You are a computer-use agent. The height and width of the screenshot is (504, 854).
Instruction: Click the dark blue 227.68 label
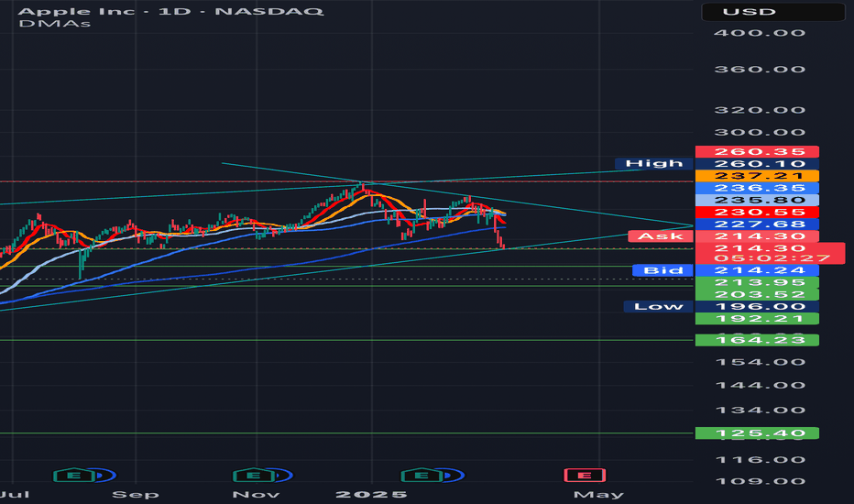point(757,224)
